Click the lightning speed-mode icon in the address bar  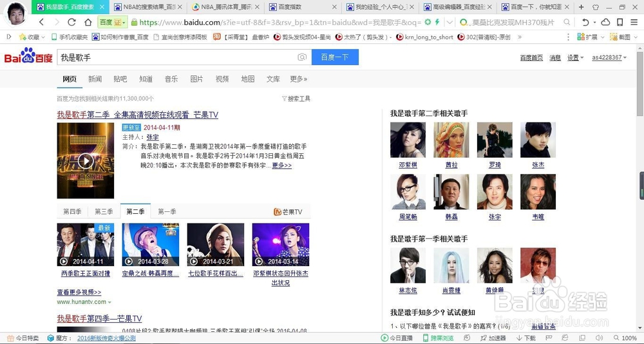click(437, 22)
